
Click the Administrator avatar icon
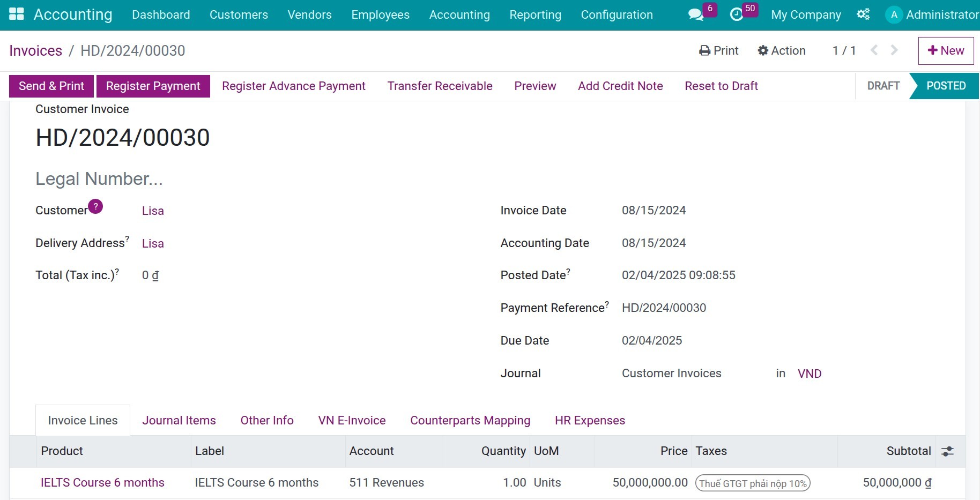(x=893, y=14)
